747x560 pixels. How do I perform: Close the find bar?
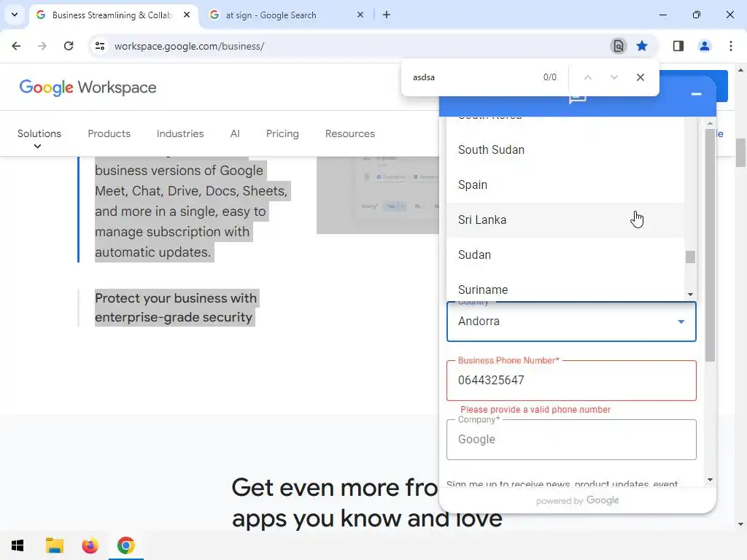tap(640, 77)
